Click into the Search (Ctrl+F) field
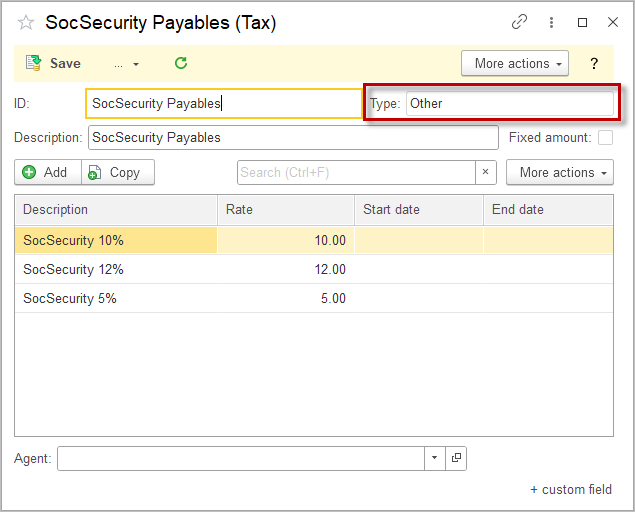 coord(355,172)
